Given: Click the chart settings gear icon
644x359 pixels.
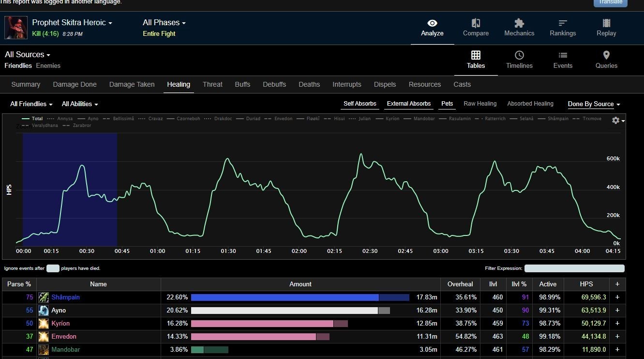Looking at the screenshot, I should 616,120.
